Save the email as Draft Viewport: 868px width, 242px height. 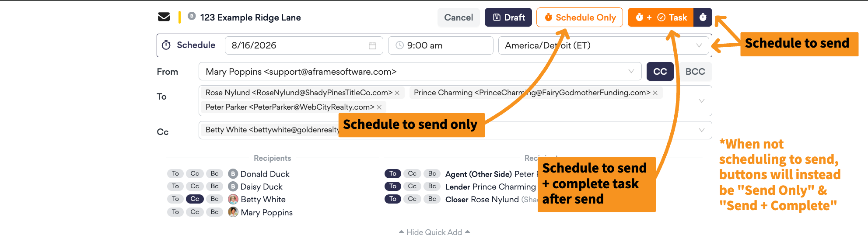[x=508, y=17]
